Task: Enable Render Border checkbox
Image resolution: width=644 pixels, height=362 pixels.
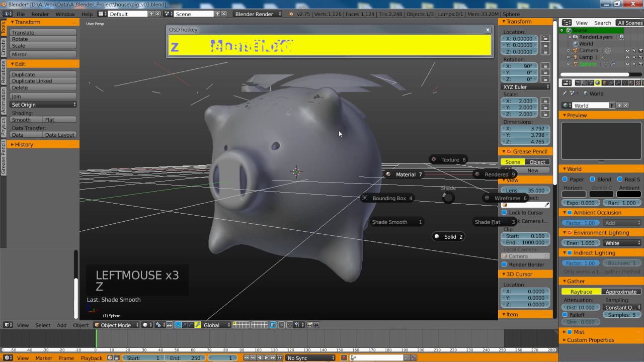Action: coord(504,264)
